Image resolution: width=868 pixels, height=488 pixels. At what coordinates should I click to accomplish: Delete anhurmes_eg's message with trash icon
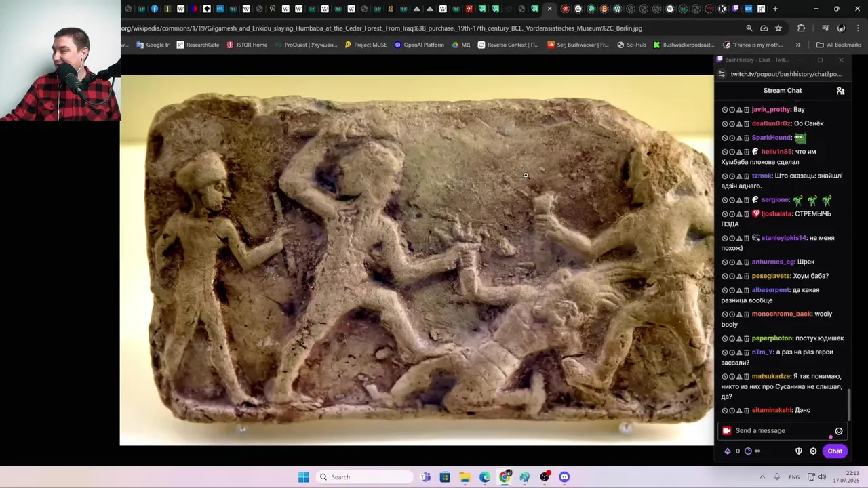[747, 262]
